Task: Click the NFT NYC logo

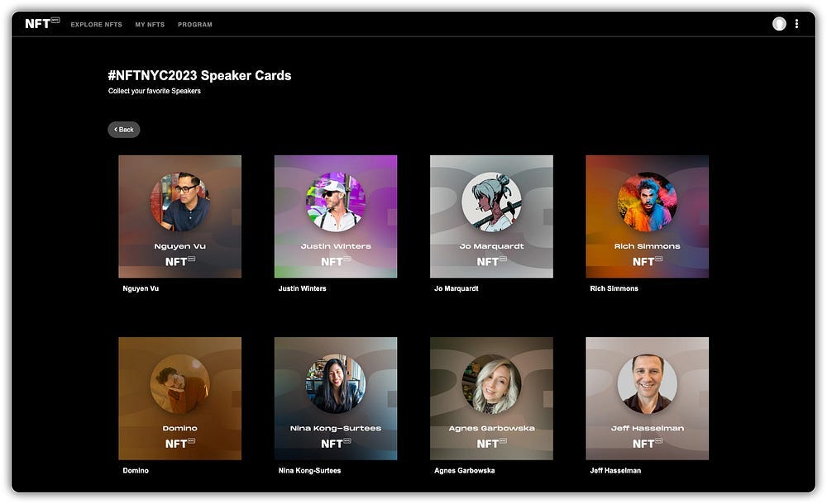Action: 42,24
